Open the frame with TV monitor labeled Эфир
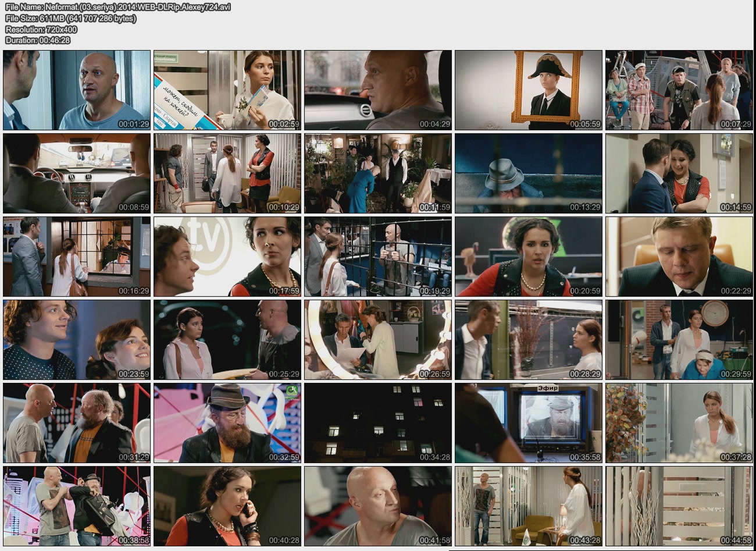Screen dimensions: 756x551 (528, 423)
